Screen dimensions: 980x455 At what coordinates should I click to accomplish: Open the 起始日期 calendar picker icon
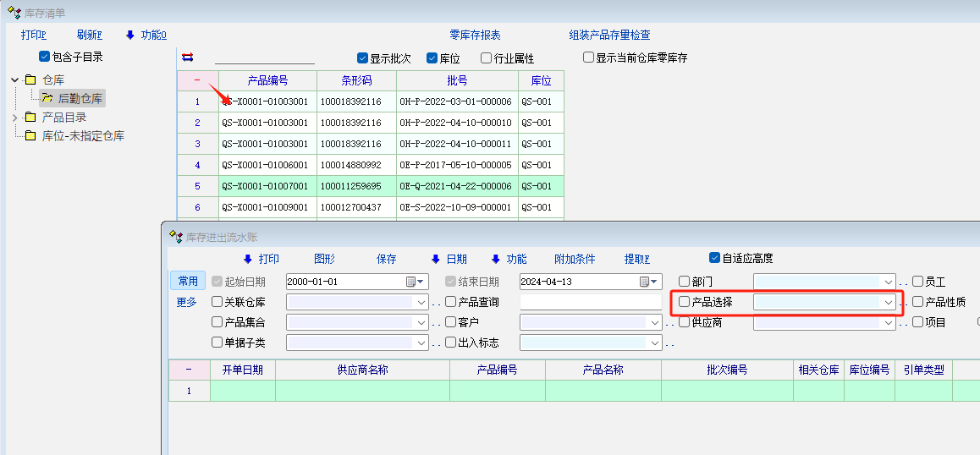pyautogui.click(x=411, y=282)
